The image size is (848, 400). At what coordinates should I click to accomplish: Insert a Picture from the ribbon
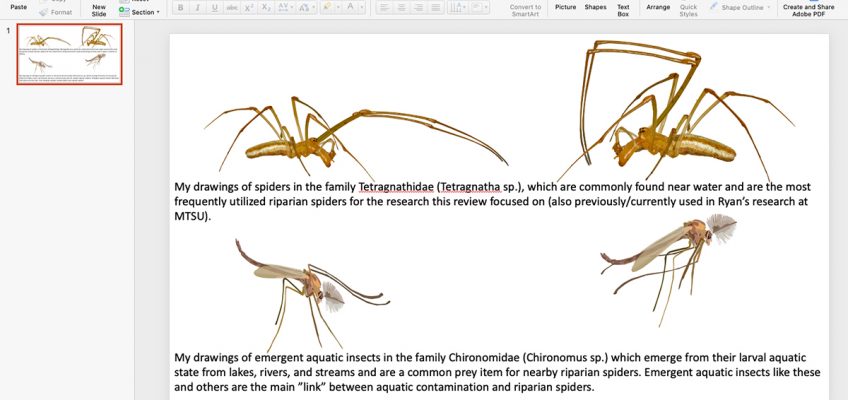point(565,7)
